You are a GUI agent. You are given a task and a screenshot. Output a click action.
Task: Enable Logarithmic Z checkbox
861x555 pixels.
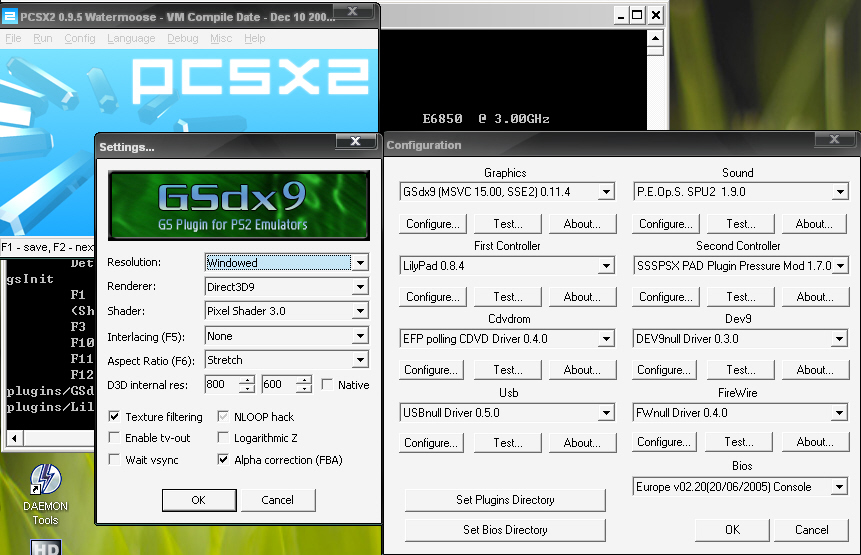[x=223, y=438]
